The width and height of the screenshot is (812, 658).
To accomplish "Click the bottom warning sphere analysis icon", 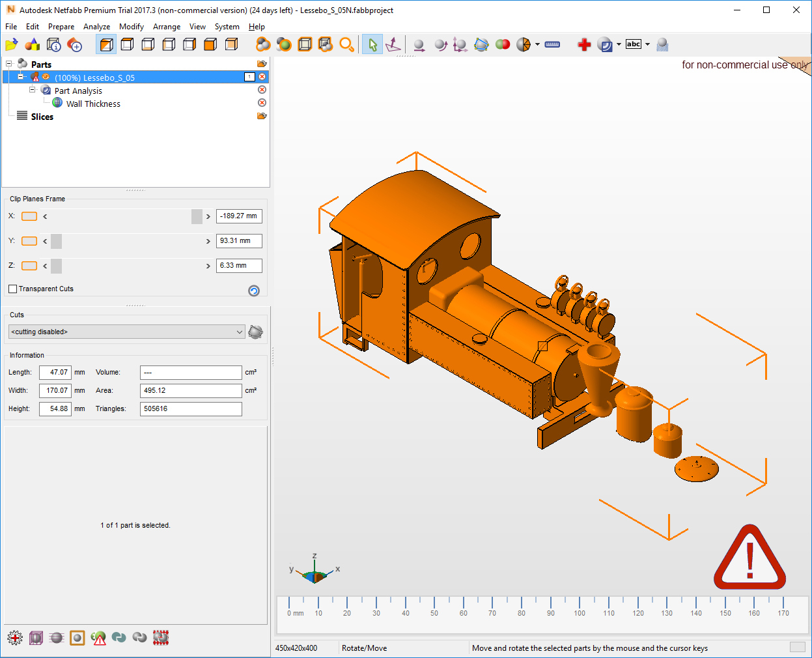I will click(x=98, y=637).
